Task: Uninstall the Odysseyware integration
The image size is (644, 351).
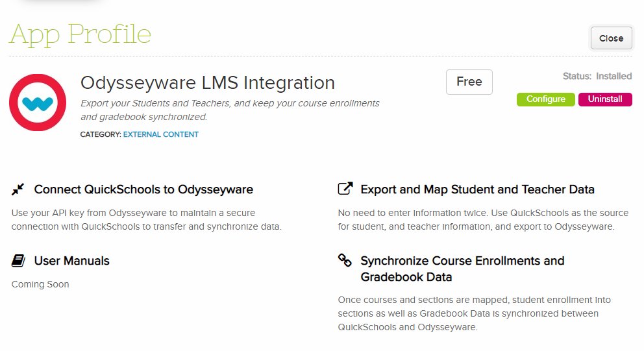Action: [x=605, y=99]
